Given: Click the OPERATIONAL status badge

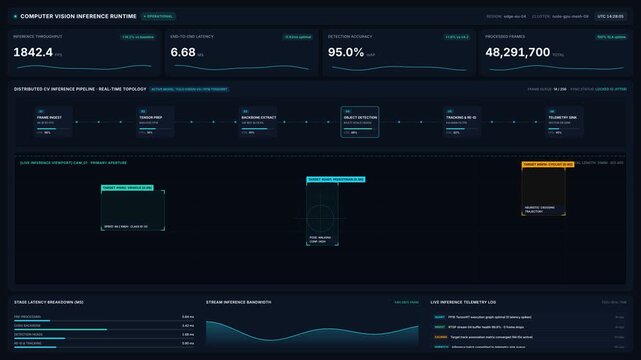Looking at the screenshot, I should 158,16.
